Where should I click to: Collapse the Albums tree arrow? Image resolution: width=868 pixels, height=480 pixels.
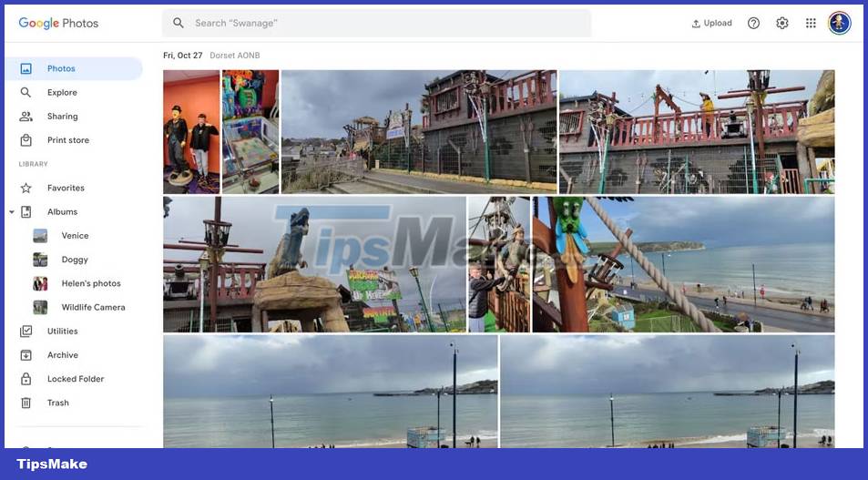(x=12, y=212)
